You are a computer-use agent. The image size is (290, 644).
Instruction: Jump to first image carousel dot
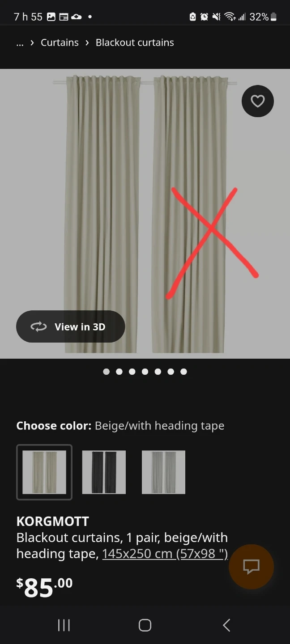pyautogui.click(x=106, y=372)
